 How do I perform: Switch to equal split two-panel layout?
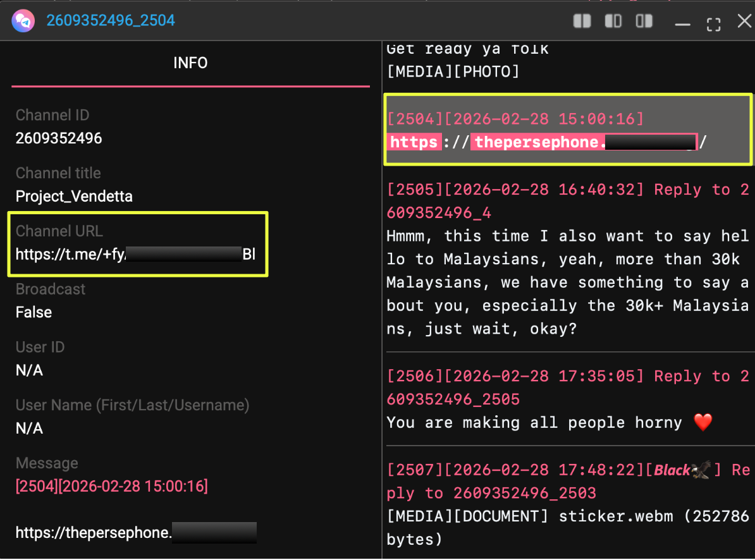coord(582,21)
